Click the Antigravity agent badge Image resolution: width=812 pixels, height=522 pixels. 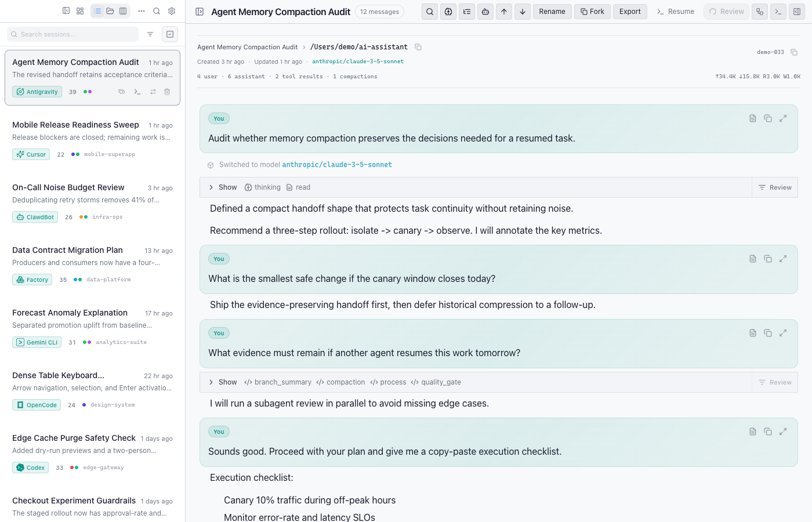point(37,92)
